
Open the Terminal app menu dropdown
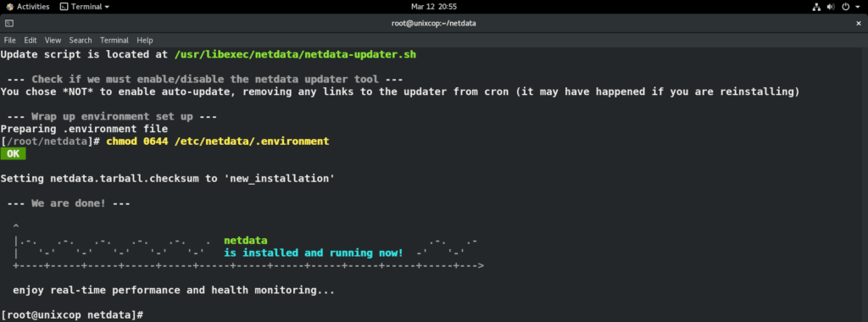click(85, 7)
